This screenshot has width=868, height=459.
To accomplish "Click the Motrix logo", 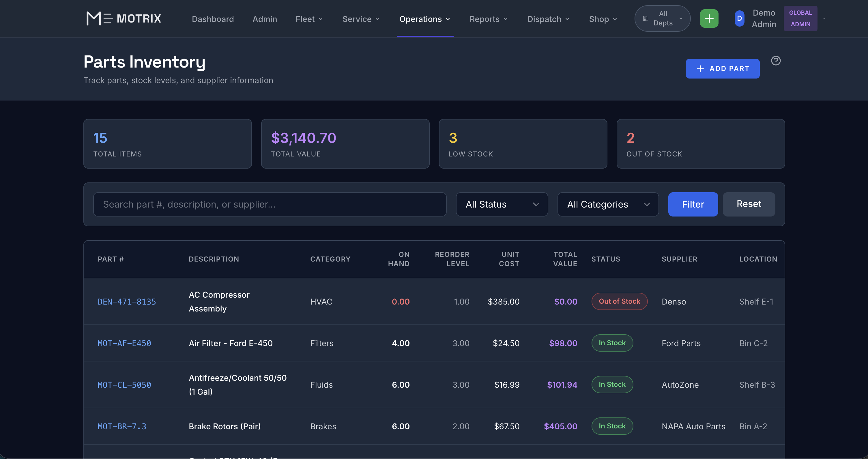I will [x=123, y=18].
